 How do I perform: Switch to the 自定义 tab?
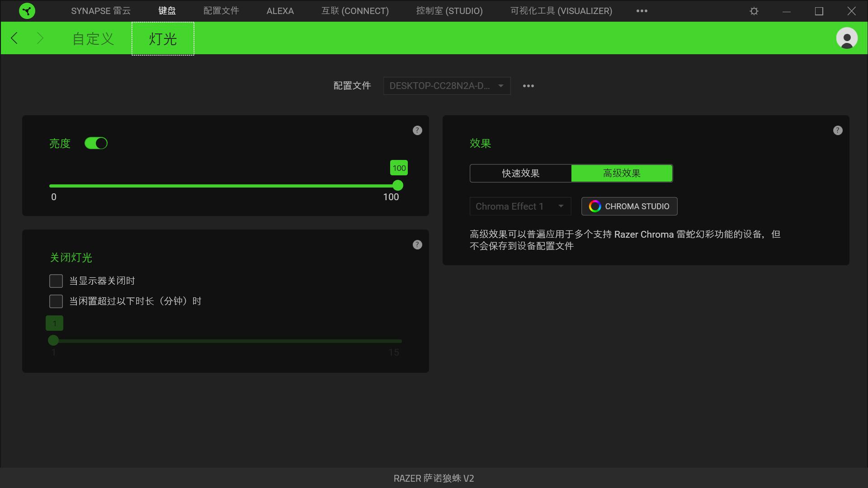[92, 38]
